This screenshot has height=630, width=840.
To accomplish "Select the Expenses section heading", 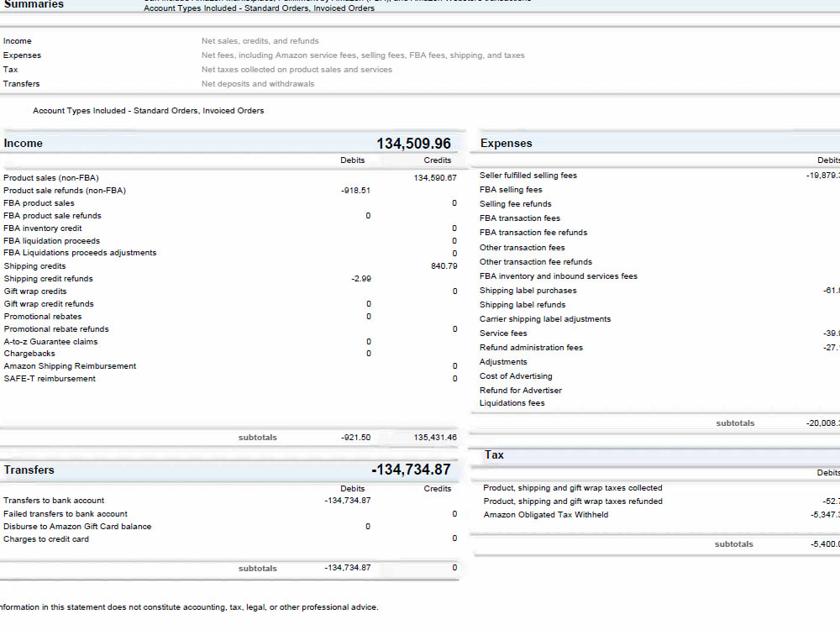I will click(507, 144).
